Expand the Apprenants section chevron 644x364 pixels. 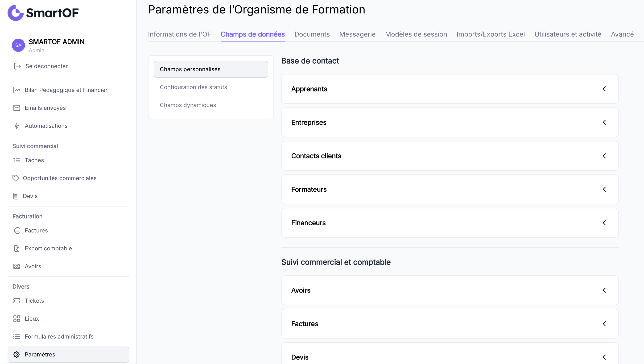[604, 89]
